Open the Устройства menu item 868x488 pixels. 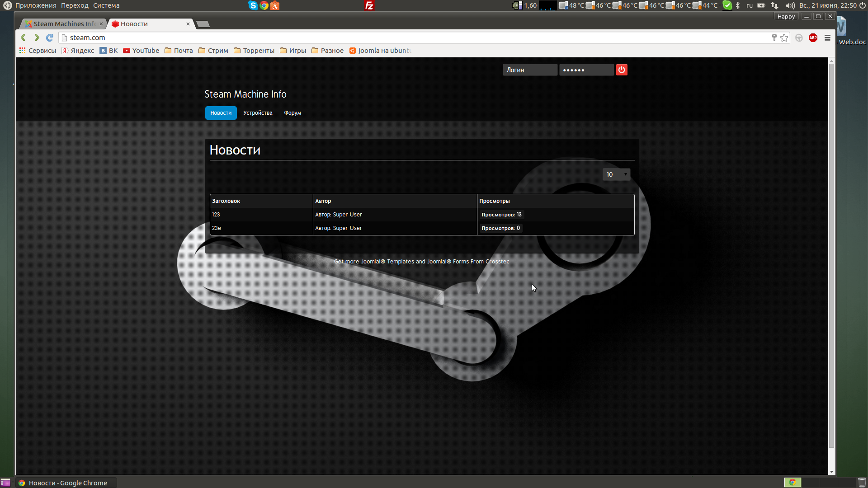[258, 113]
